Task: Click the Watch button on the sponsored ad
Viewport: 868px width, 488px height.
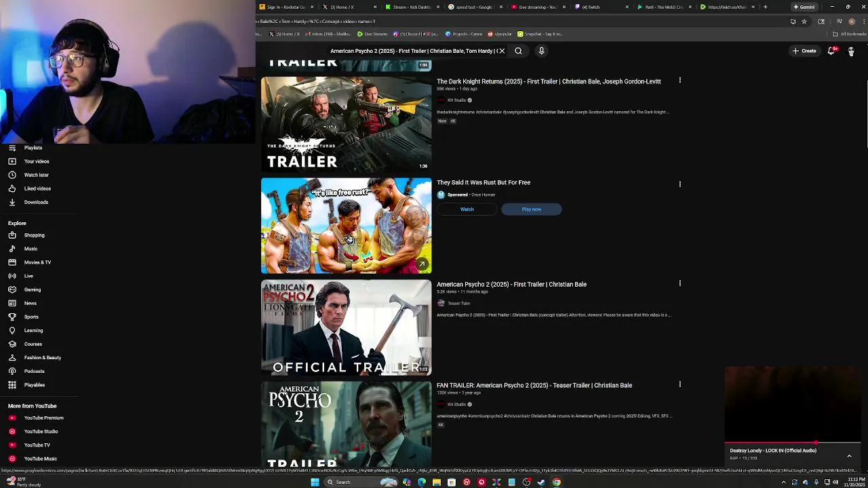Action: (x=467, y=209)
